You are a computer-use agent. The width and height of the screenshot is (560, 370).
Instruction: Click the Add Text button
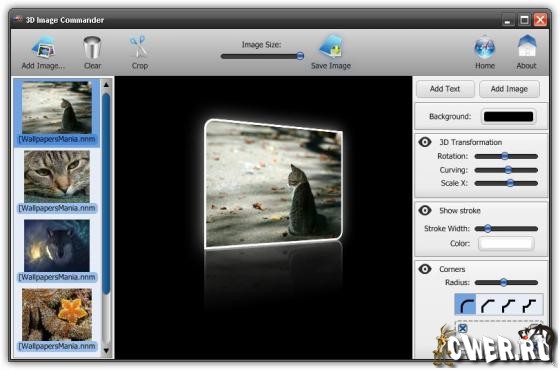445,89
